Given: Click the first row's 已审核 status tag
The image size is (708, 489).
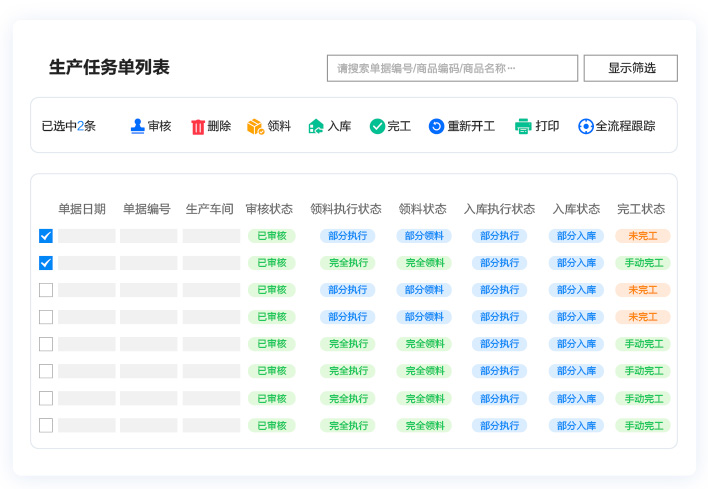Looking at the screenshot, I should [x=271, y=236].
